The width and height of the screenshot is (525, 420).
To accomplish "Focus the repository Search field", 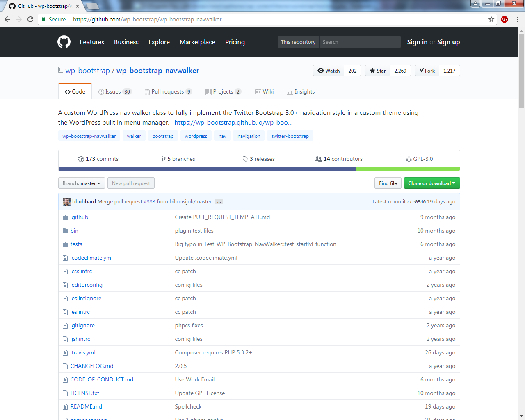I will (x=360, y=42).
